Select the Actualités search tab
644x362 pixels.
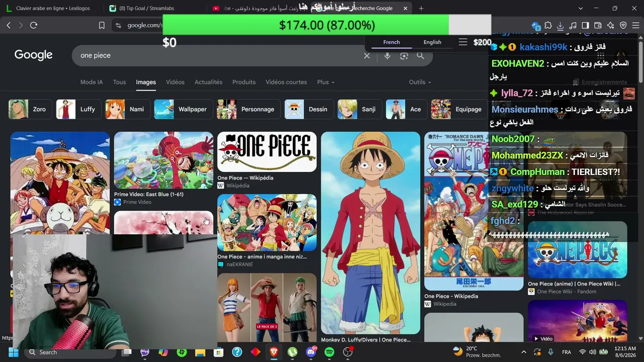pos(208,82)
